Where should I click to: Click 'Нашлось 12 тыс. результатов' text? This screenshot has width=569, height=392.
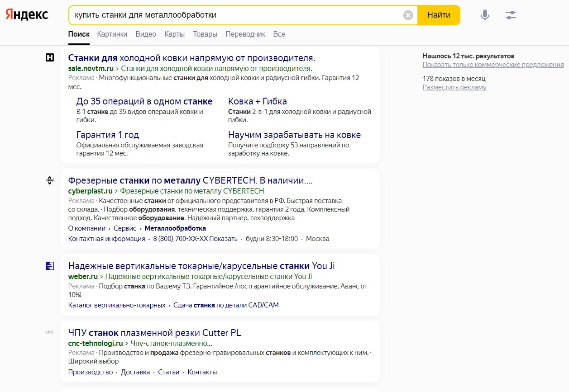469,56
